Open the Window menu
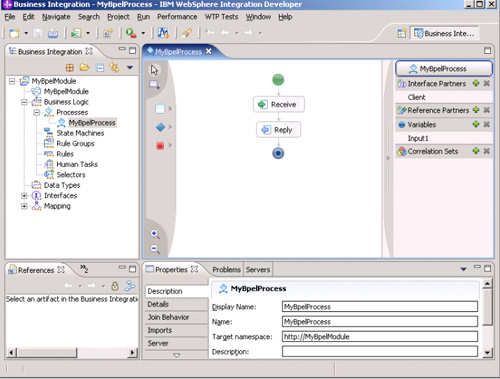The height and width of the screenshot is (379, 500). point(258,17)
